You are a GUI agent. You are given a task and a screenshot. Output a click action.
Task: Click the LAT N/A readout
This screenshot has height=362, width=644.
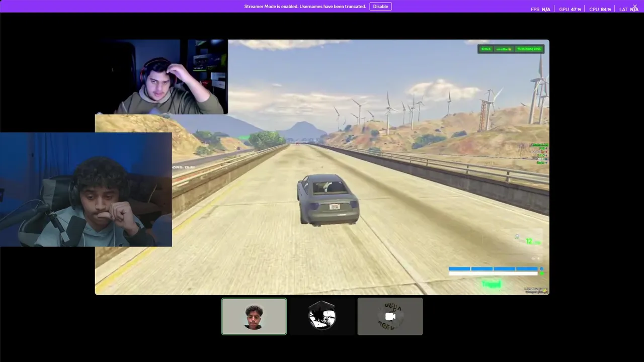coord(629,10)
